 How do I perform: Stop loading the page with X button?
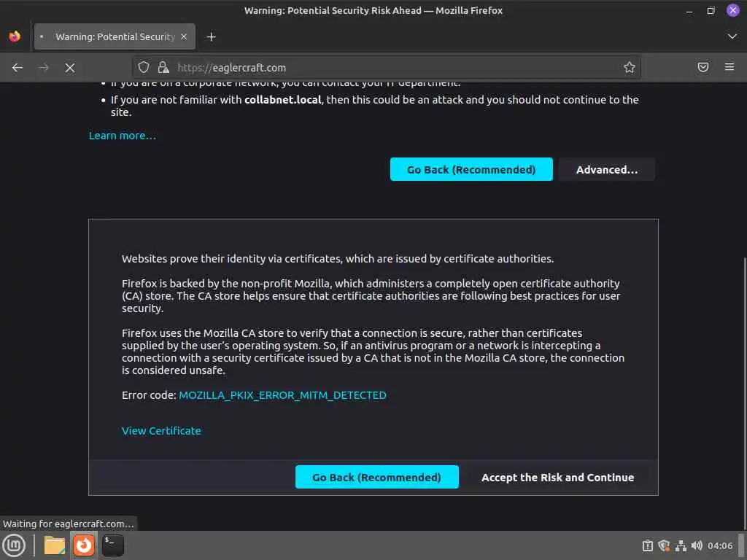point(70,68)
